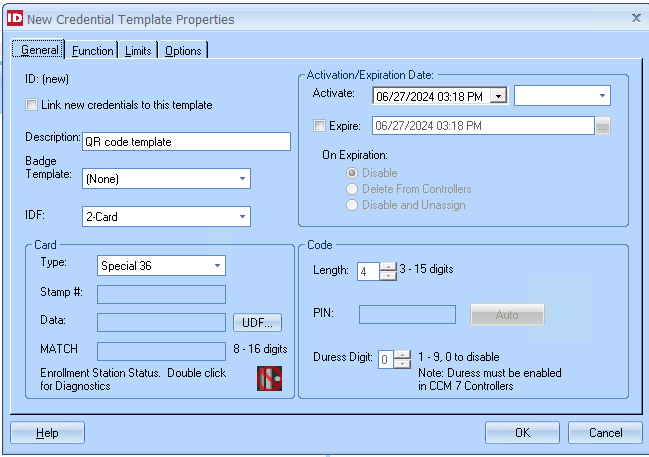Image resolution: width=649 pixels, height=457 pixels.
Task: Open Enrollment Station Status diagnostics icon
Action: pos(269,378)
